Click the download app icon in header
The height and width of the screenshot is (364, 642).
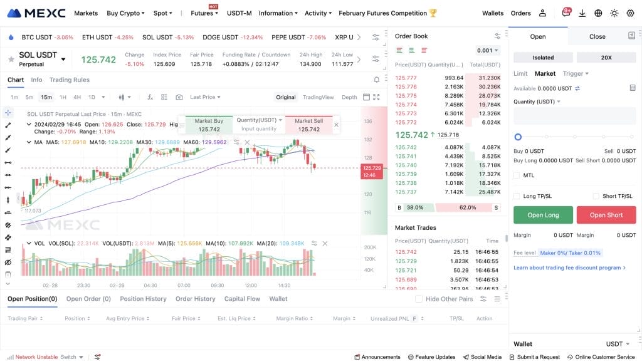point(582,13)
